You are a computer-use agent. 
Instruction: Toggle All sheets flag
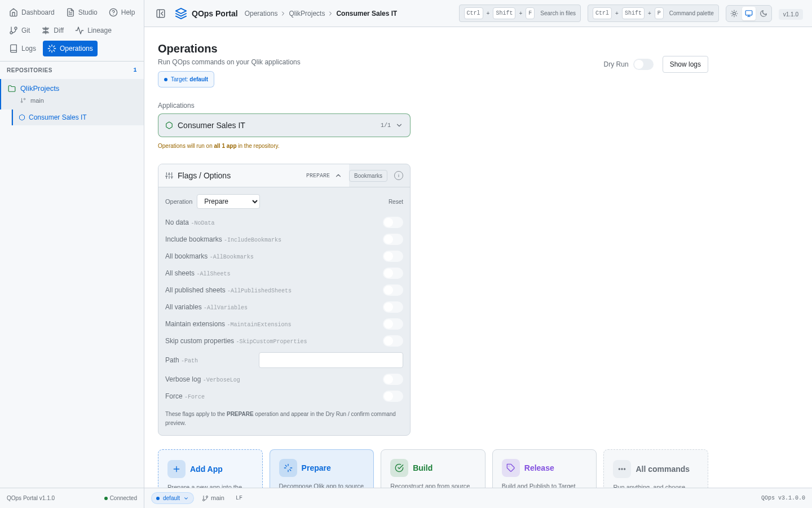pos(393,273)
